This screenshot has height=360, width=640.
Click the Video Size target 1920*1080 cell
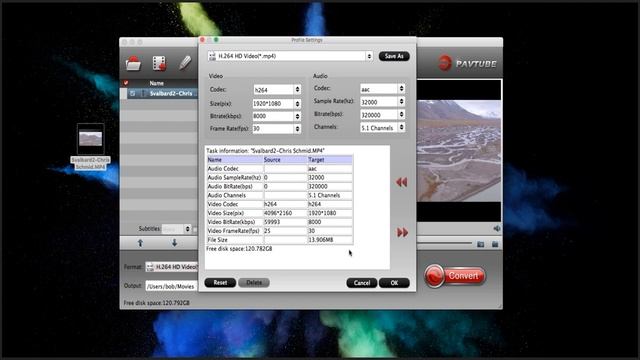click(x=330, y=213)
